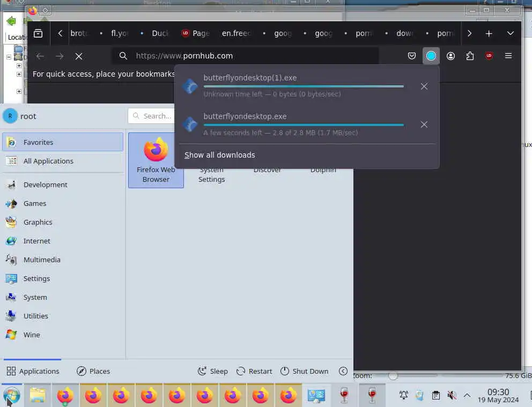
Task: Click the launcher Search field
Action: coord(151,116)
